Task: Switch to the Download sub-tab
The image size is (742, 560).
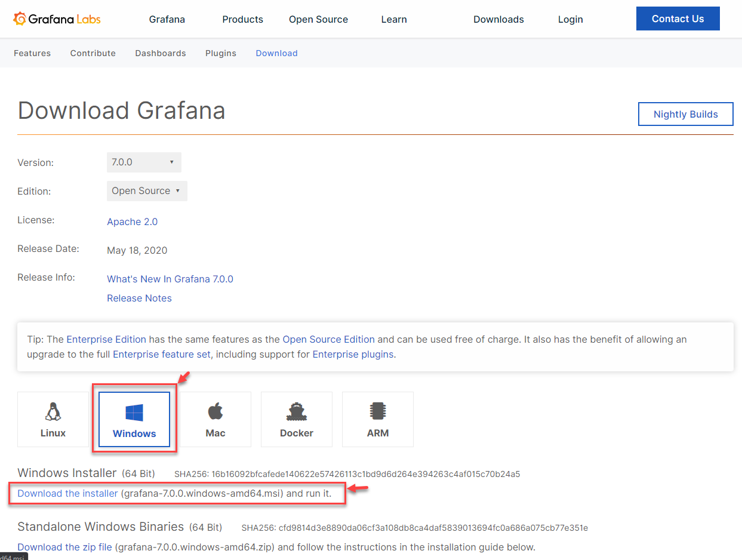Action: pos(276,53)
